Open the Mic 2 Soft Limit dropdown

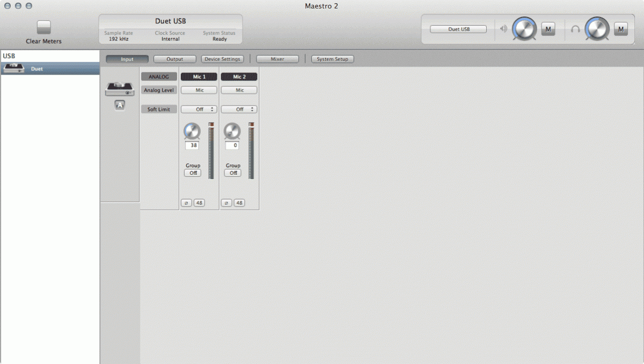(239, 109)
